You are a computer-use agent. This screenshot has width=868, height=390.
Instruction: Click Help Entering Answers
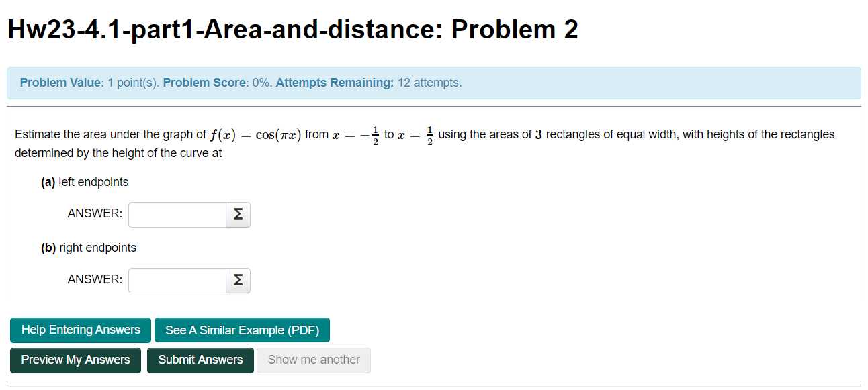pyautogui.click(x=80, y=330)
